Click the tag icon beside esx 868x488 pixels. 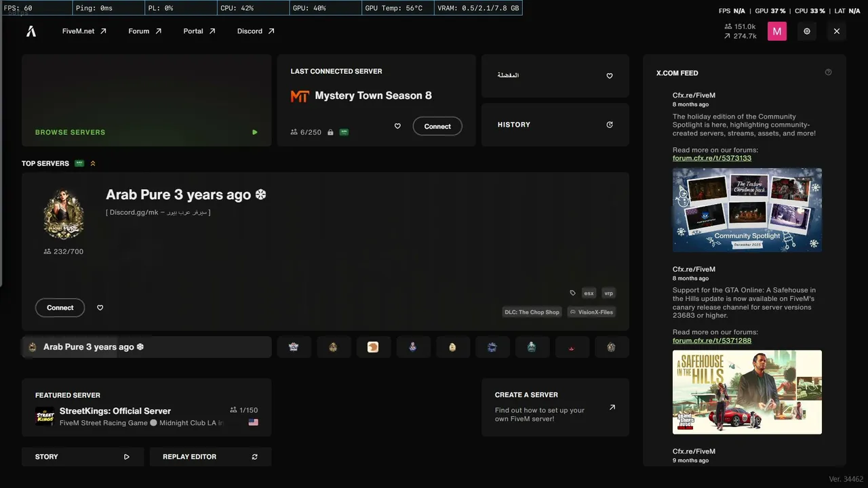[573, 293]
